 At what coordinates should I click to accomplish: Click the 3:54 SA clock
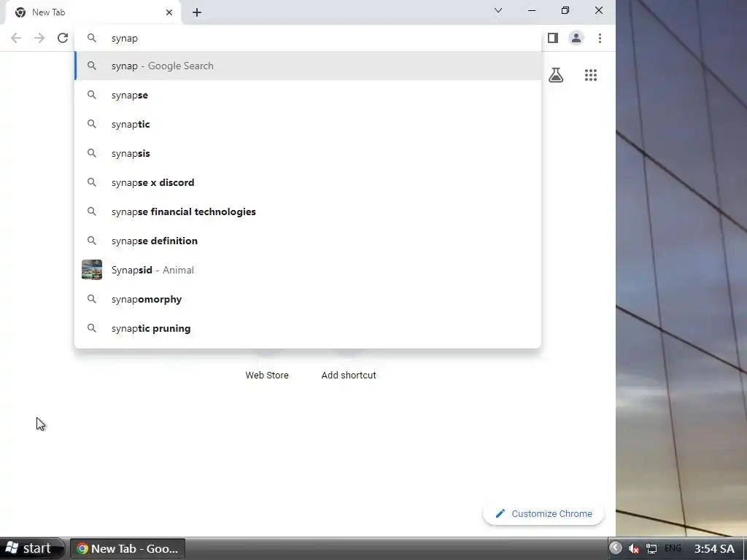coord(714,548)
